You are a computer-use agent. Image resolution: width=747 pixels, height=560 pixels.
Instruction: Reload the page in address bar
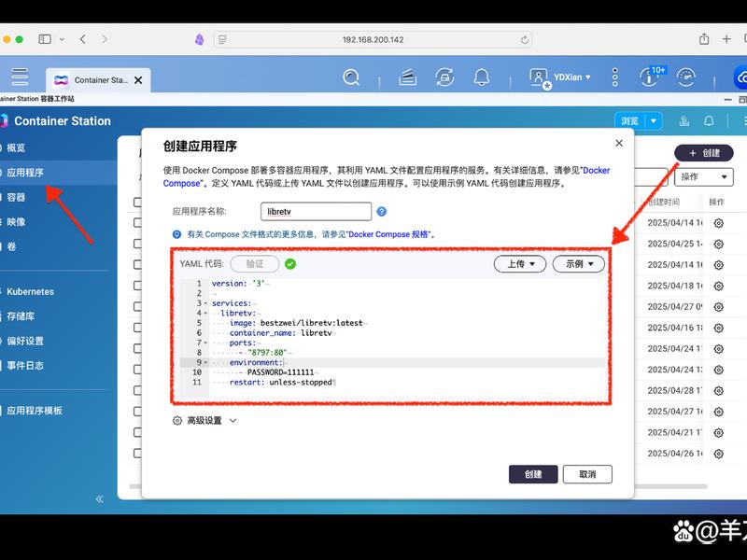tap(525, 40)
